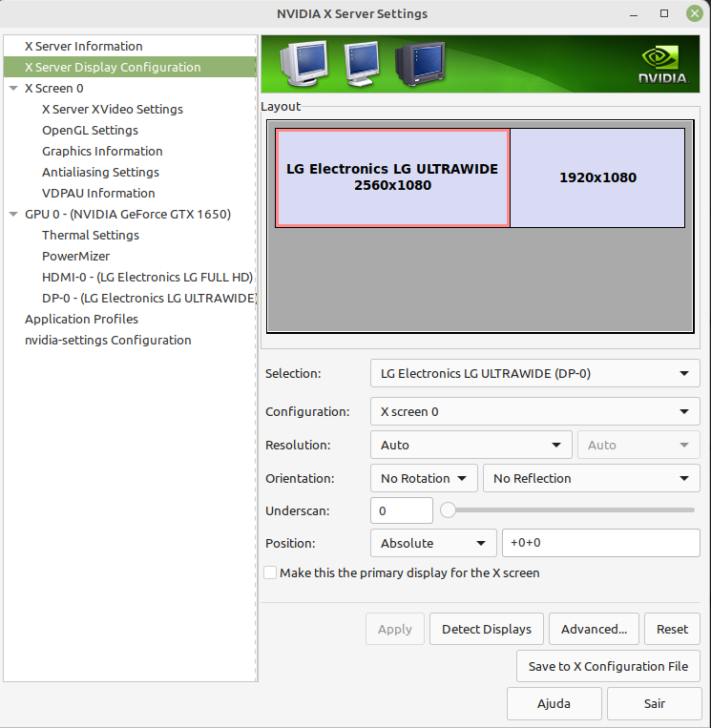Click Detect Displays button
The image size is (711, 728).
486,629
